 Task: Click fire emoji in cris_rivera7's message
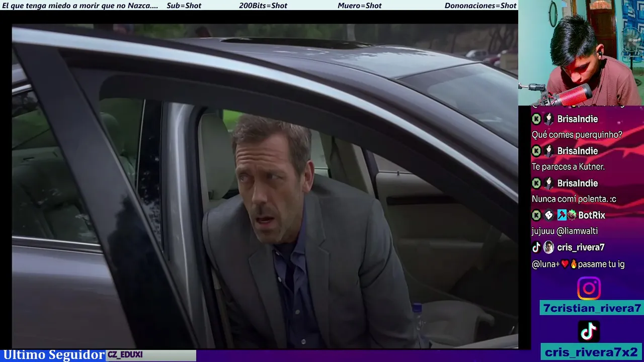coord(573,264)
